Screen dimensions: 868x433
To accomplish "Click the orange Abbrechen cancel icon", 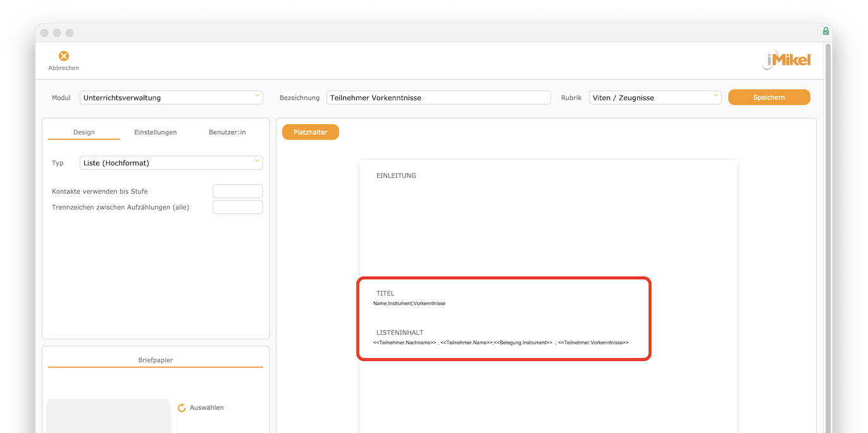I will pos(64,56).
